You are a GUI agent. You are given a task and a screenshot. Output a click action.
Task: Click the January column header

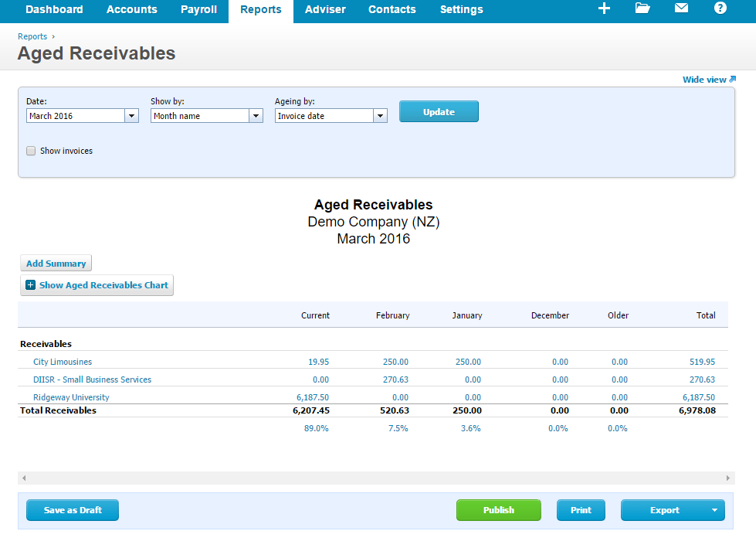tap(467, 315)
